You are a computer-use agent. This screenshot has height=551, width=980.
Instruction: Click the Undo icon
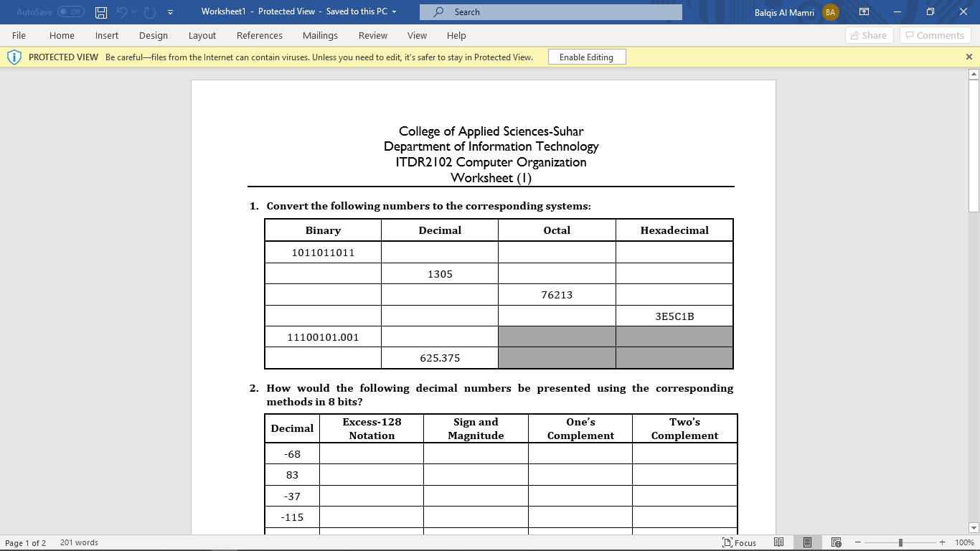point(123,11)
